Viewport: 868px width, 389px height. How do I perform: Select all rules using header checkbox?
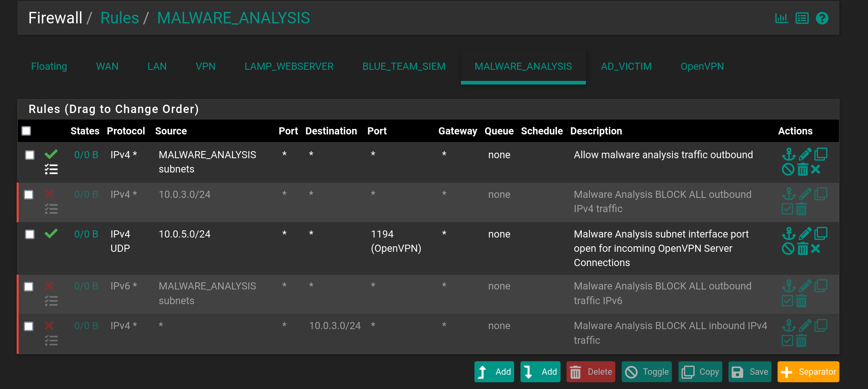point(26,131)
